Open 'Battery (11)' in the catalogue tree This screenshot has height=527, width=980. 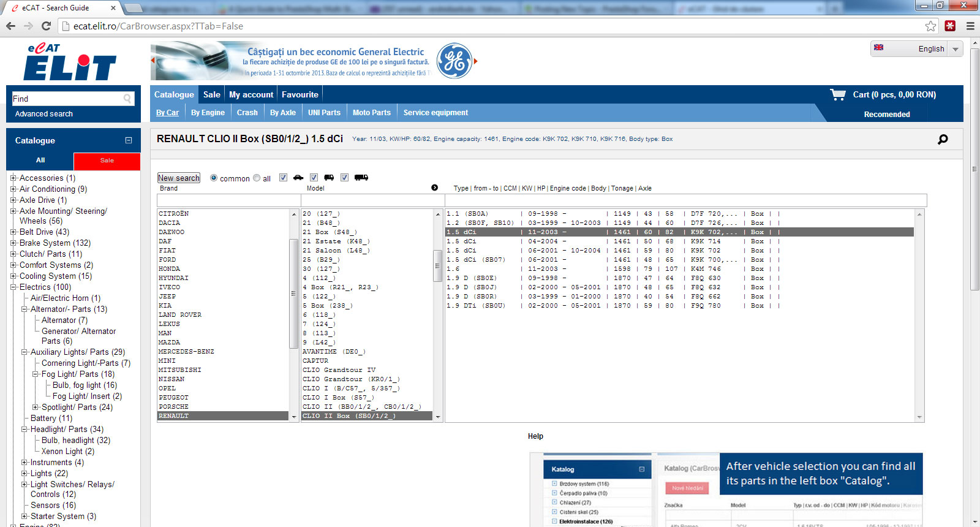pos(51,419)
